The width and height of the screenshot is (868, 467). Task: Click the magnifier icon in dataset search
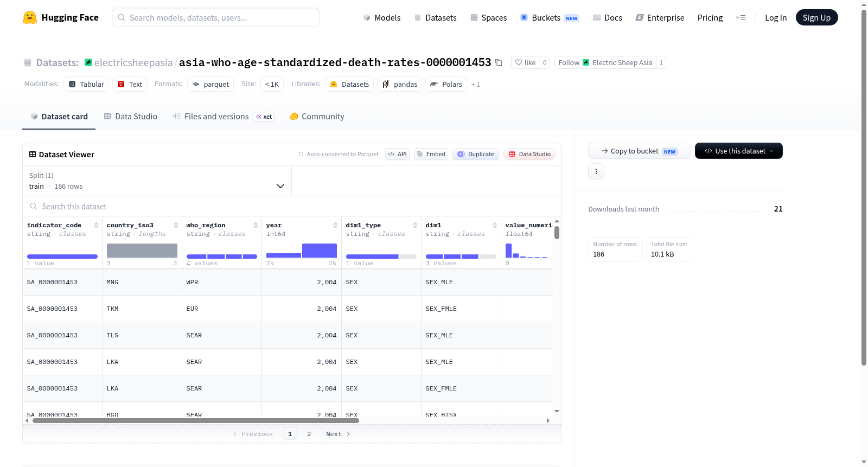34,206
